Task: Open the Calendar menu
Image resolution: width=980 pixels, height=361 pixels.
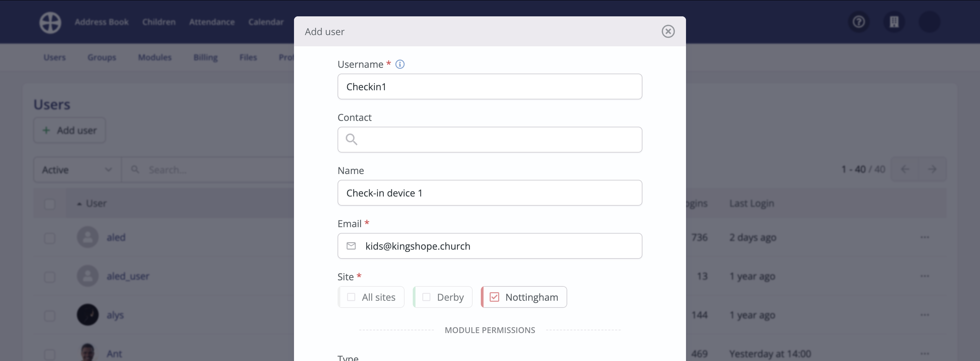Action: coord(266,22)
